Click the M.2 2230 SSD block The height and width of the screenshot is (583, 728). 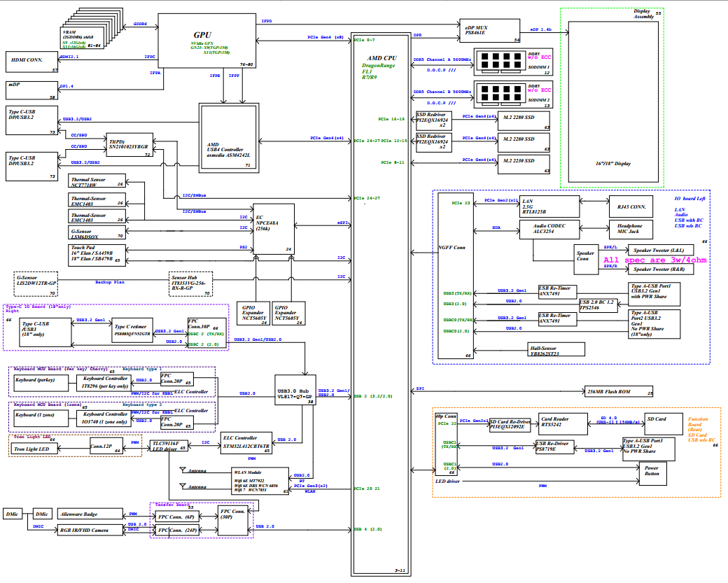tap(524, 164)
